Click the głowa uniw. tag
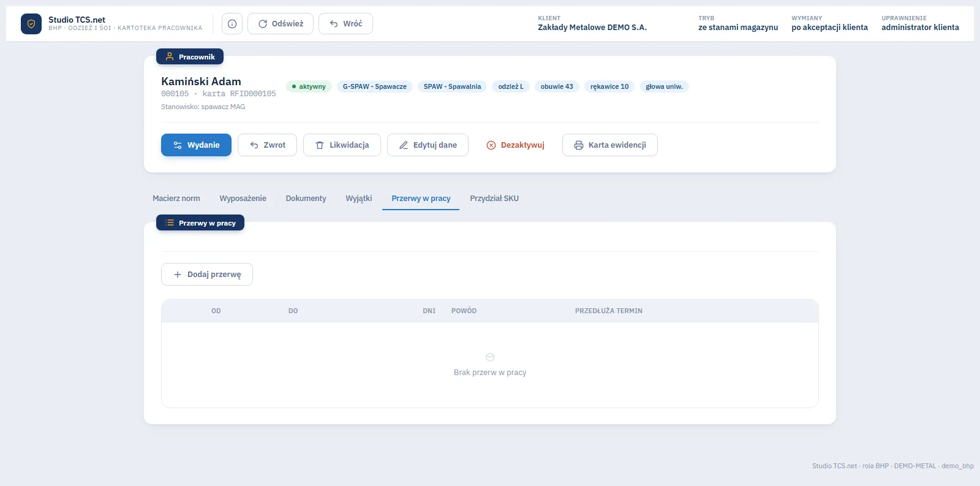Image resolution: width=980 pixels, height=486 pixels. click(x=664, y=86)
